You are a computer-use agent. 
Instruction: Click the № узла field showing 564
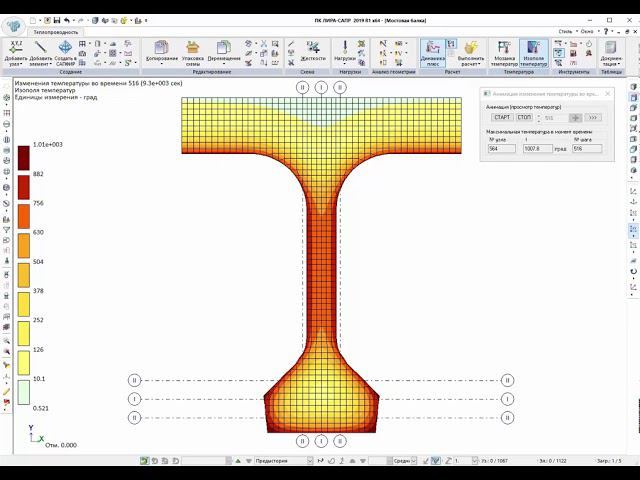502,149
